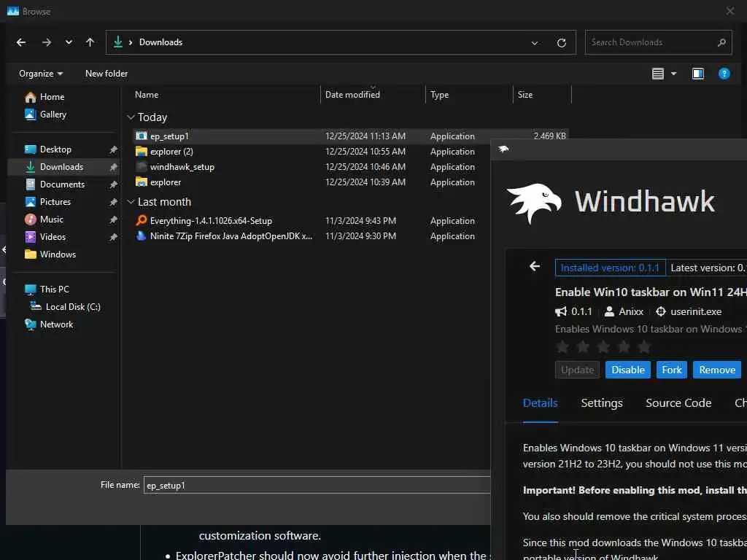This screenshot has width=747, height=560.
Task: Open Videos in navigation pane
Action: pos(53,237)
